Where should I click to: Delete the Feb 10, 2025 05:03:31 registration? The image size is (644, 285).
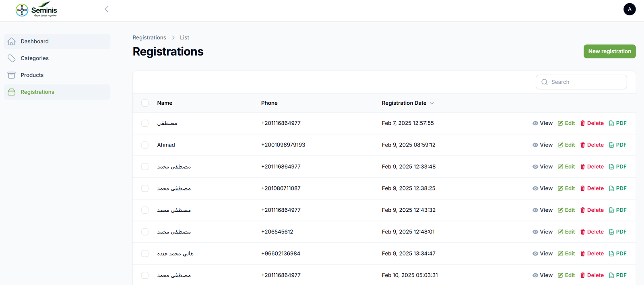pyautogui.click(x=592, y=275)
